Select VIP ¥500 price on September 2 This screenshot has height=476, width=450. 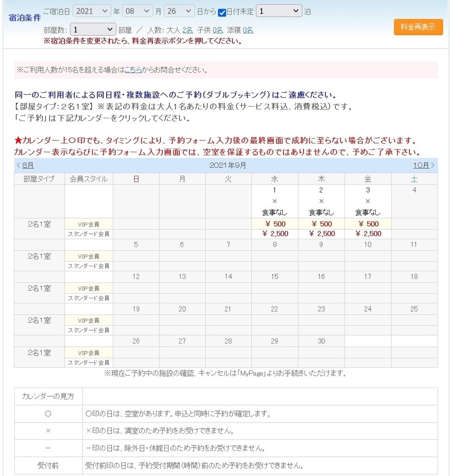click(321, 224)
